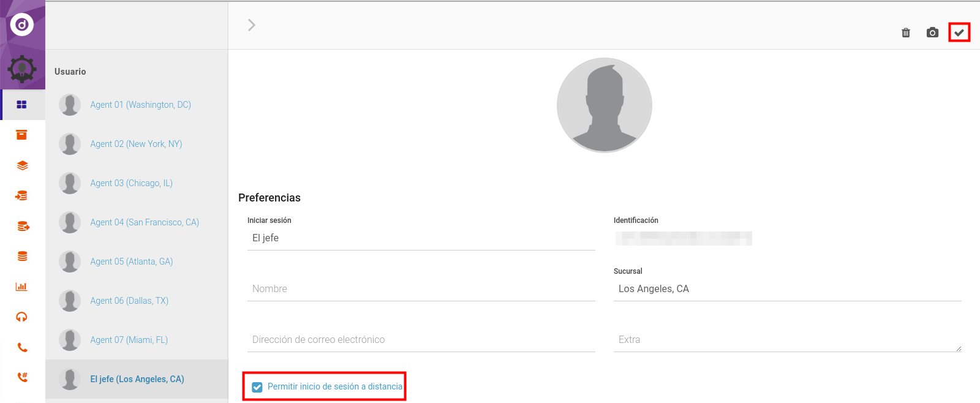
Task: Open Agent 07 (Miami, FL) profile
Action: (x=129, y=340)
